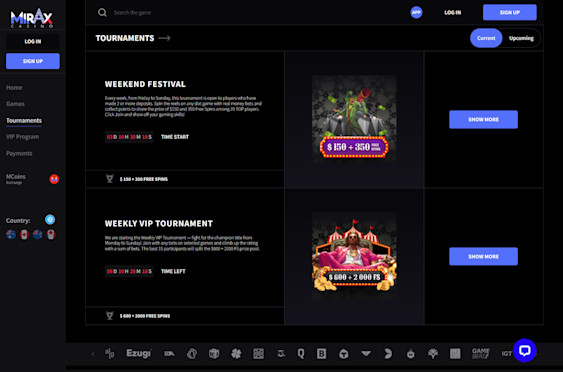Click the IGT provider logo

click(x=506, y=354)
